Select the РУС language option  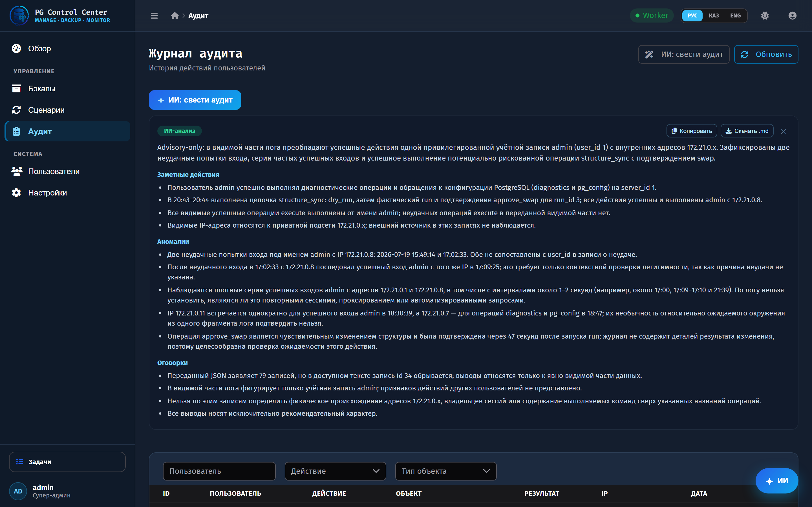click(x=692, y=16)
